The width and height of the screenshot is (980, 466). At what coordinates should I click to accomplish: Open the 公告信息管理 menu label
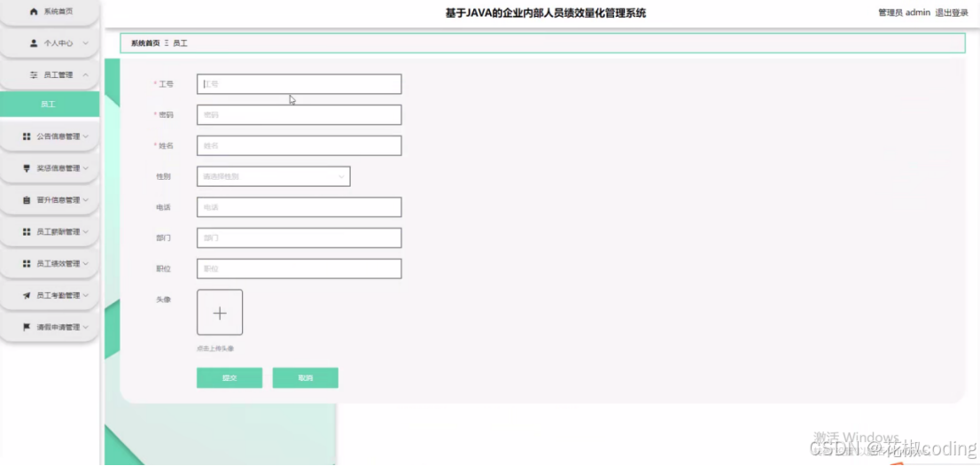(58, 136)
